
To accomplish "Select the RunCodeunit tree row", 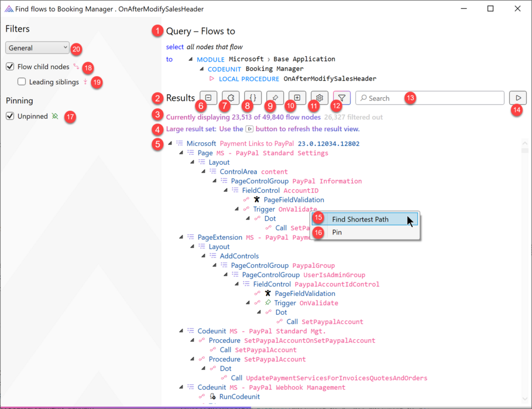I will point(229,397).
